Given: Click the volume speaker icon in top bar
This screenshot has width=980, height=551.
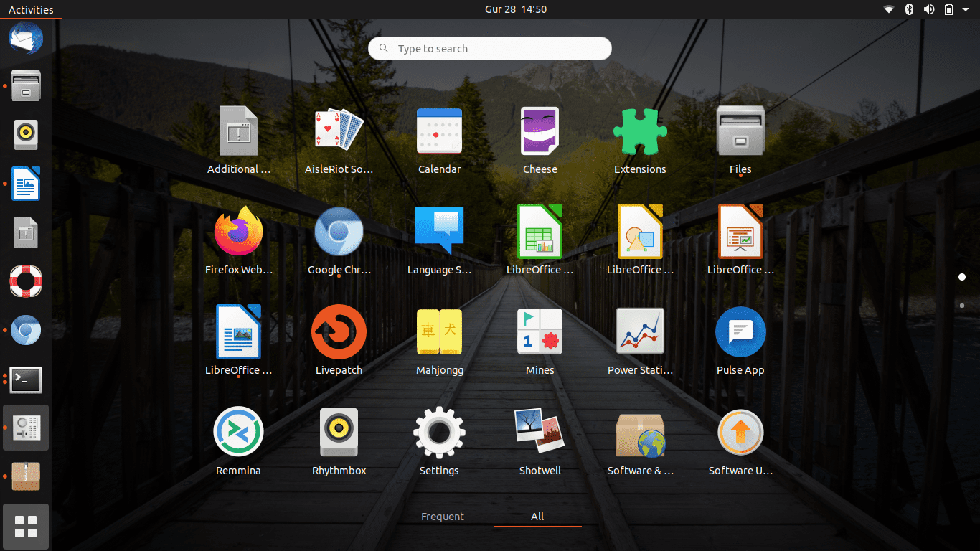Looking at the screenshot, I should pos(929,9).
